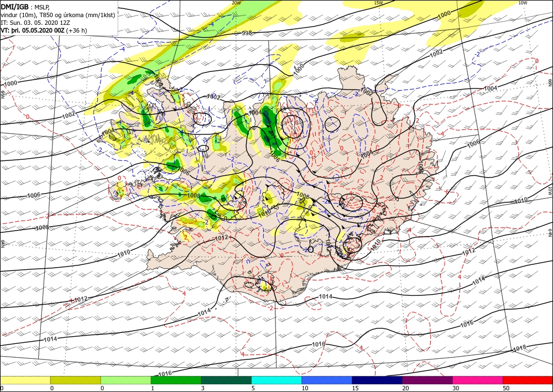This screenshot has width=553, height=392.
Task: Click the yellow lowest-precipitation legend swatch
Action: (25, 380)
